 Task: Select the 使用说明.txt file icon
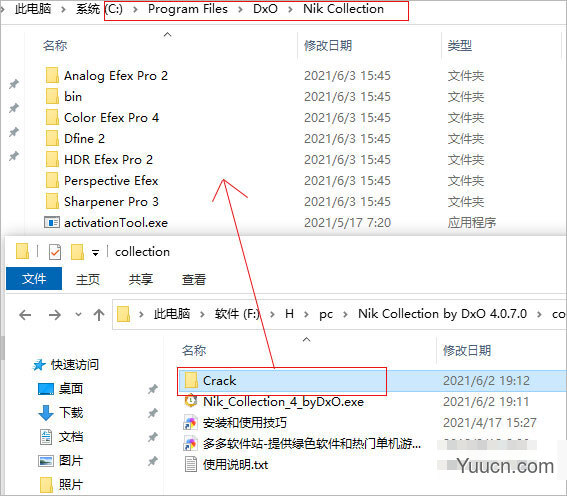point(191,465)
